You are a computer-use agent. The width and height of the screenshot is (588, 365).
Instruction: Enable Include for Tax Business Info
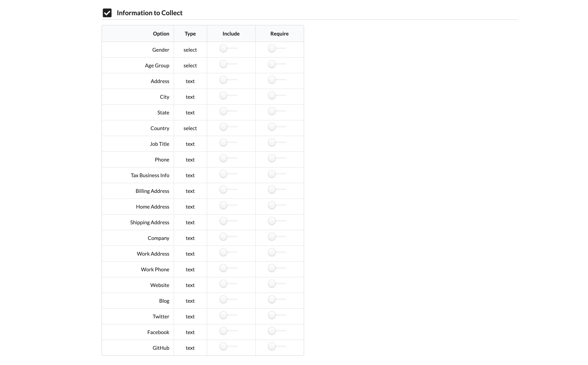tap(229, 174)
